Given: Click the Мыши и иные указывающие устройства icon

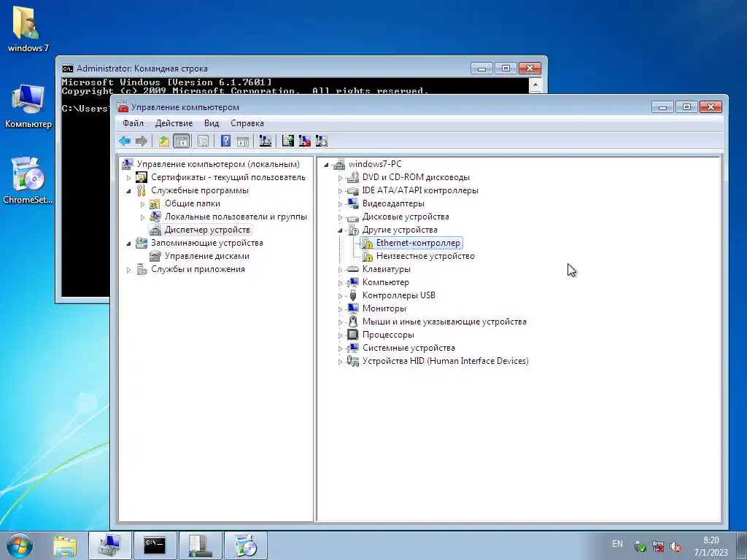Looking at the screenshot, I should [353, 322].
